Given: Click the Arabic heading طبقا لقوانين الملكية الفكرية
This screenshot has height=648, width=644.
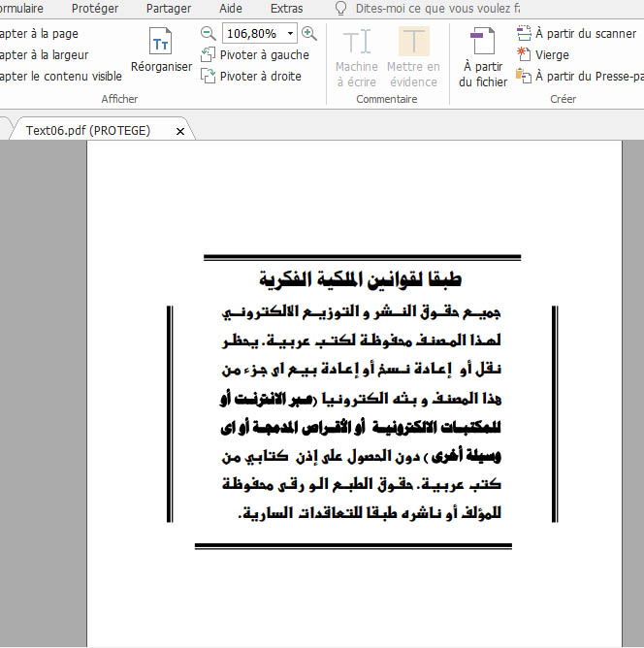Looking at the screenshot, I should tap(360, 279).
